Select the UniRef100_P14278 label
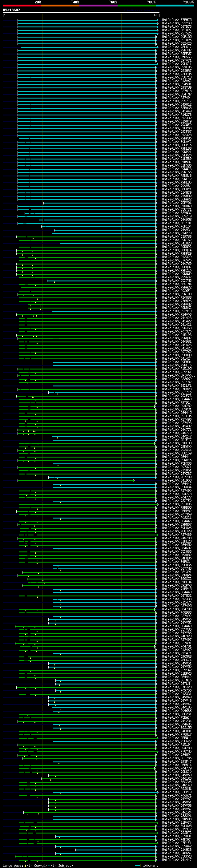Viewport: 197px width, 868px height. (x=177, y=115)
